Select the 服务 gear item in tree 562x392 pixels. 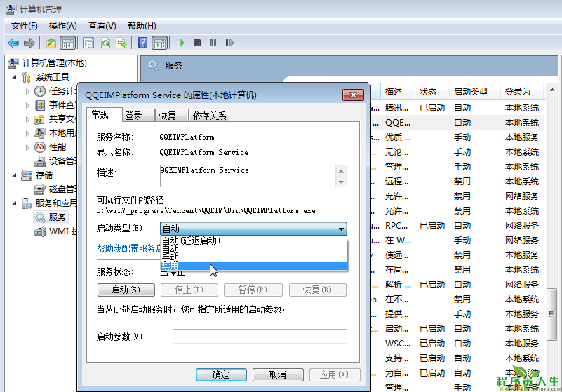click(51, 217)
